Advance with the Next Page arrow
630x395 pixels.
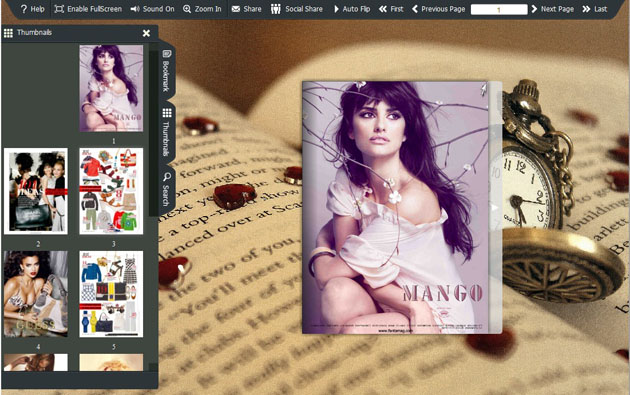(534, 9)
